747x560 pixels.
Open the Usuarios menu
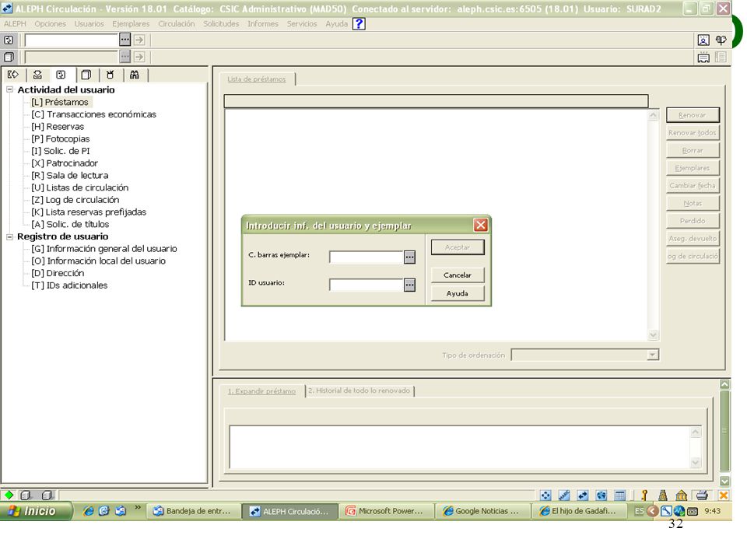coord(89,24)
